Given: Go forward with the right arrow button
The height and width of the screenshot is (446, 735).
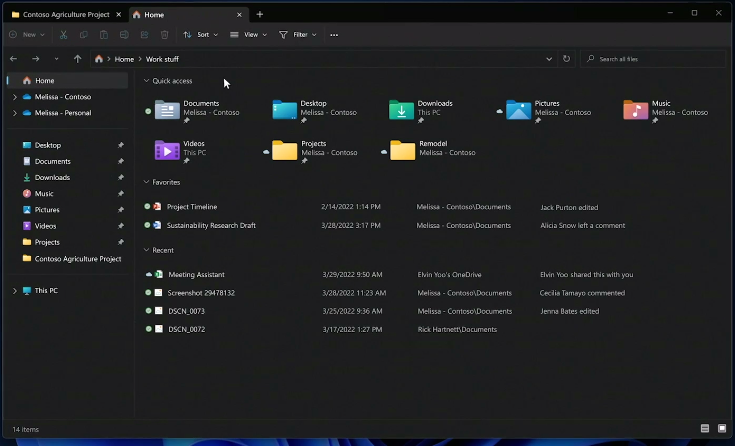Looking at the screenshot, I should [36, 59].
